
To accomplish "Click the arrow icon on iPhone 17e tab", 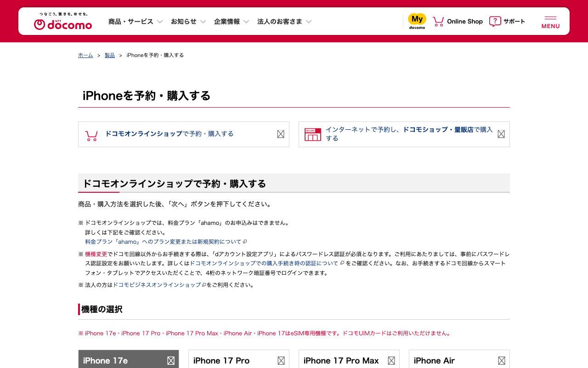I will [x=171, y=361].
